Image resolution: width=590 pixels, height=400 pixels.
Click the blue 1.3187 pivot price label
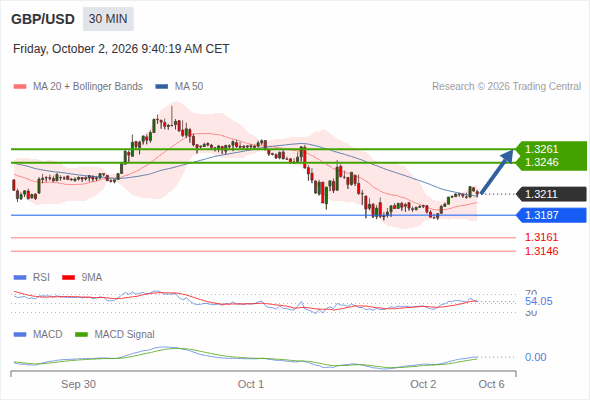point(552,215)
